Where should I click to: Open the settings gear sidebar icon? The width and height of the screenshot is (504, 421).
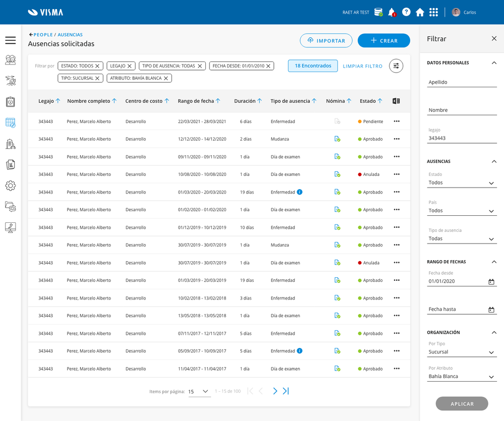[10, 186]
